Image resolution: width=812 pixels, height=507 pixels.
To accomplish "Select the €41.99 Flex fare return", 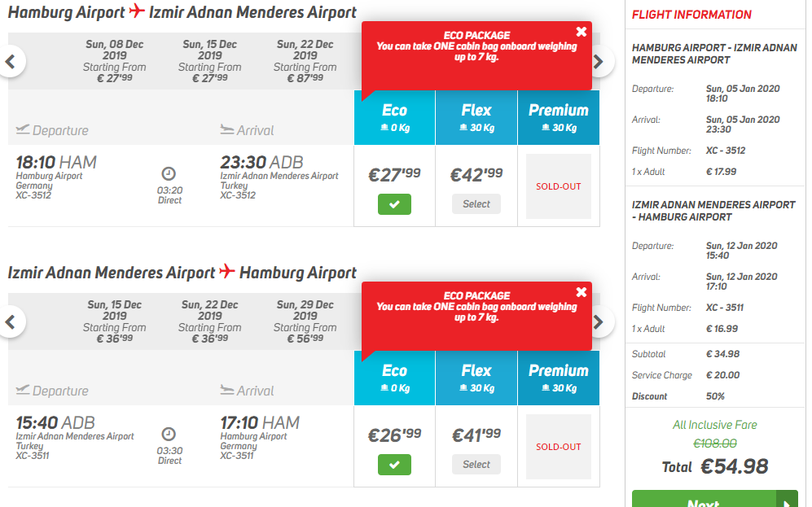I will pyautogui.click(x=476, y=464).
